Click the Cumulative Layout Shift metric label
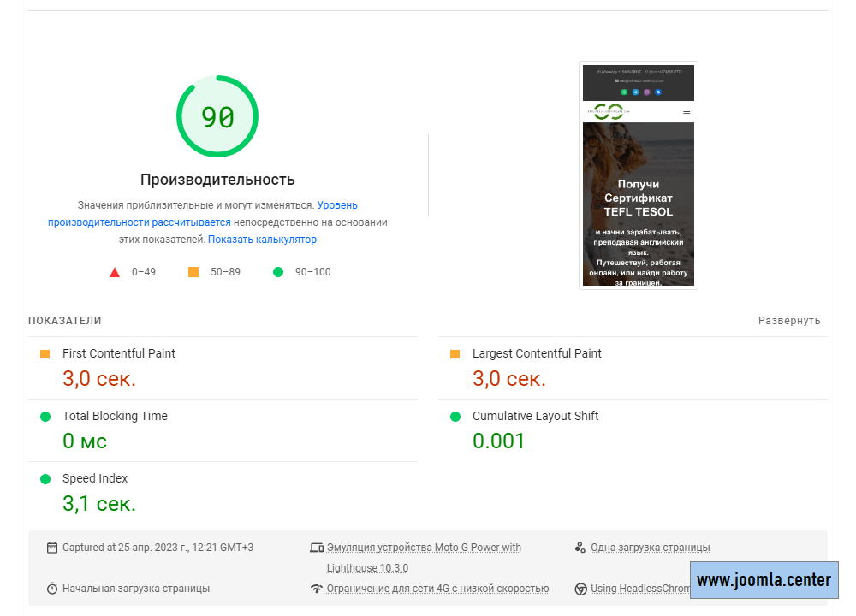The height and width of the screenshot is (616, 856). 535,416
